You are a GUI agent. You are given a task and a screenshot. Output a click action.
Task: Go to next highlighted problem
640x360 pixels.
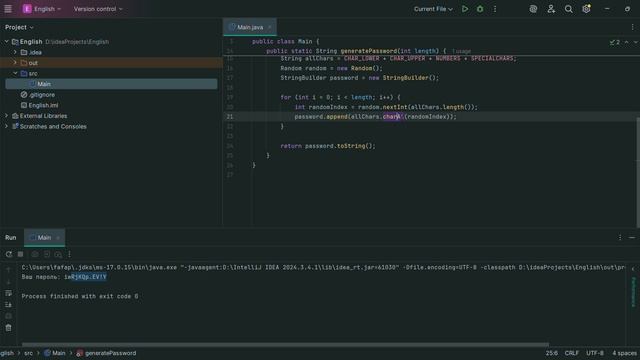[636, 42]
